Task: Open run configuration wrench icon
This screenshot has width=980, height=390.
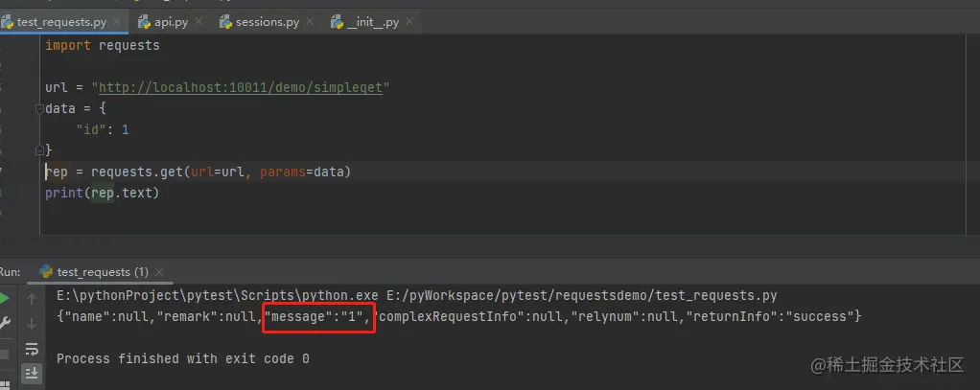Action: [x=5, y=323]
